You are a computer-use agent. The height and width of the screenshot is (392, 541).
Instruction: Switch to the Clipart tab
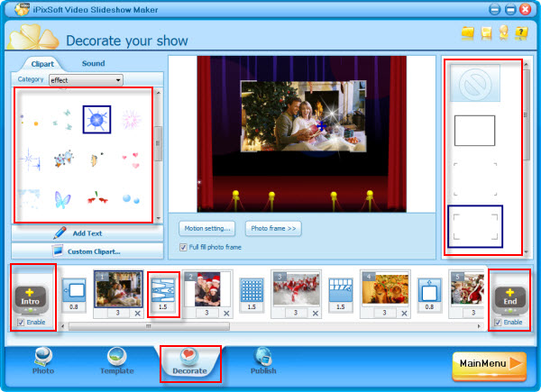point(42,64)
